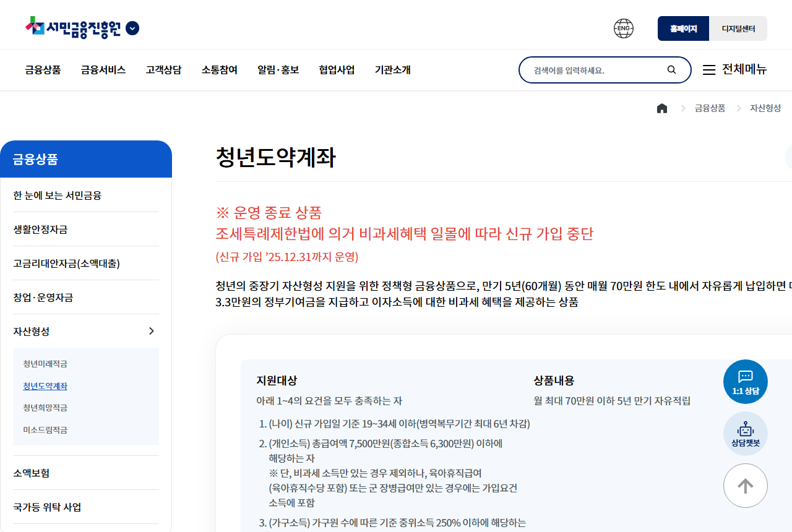Open 소액보험 in the sidebar
This screenshot has width=792, height=532.
click(x=86, y=473)
